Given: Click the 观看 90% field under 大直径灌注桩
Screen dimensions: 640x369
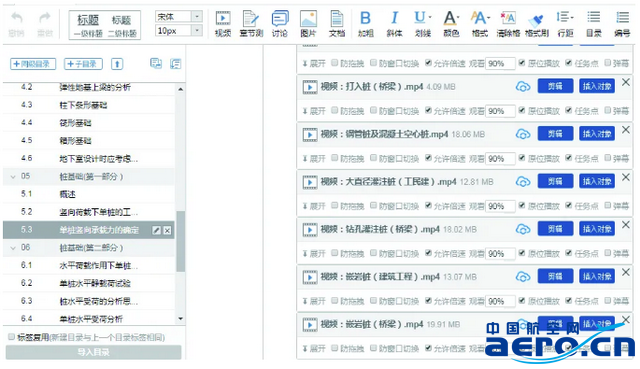Looking at the screenshot, I should pos(500,206).
